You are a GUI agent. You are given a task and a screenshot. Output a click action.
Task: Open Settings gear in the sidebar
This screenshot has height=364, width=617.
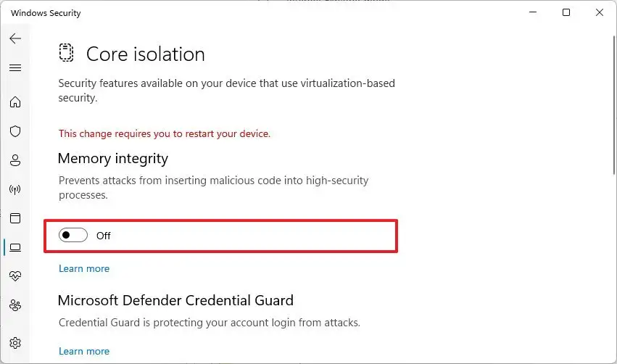(15, 342)
